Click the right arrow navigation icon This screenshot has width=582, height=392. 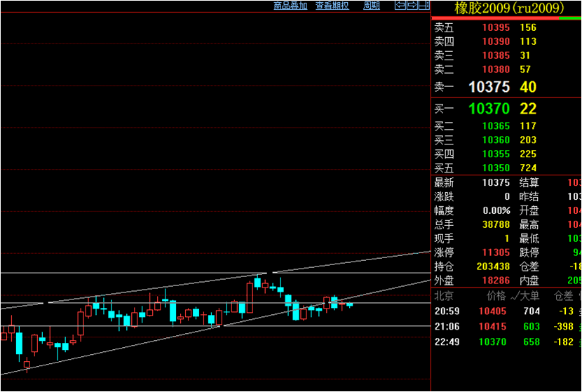412,5
